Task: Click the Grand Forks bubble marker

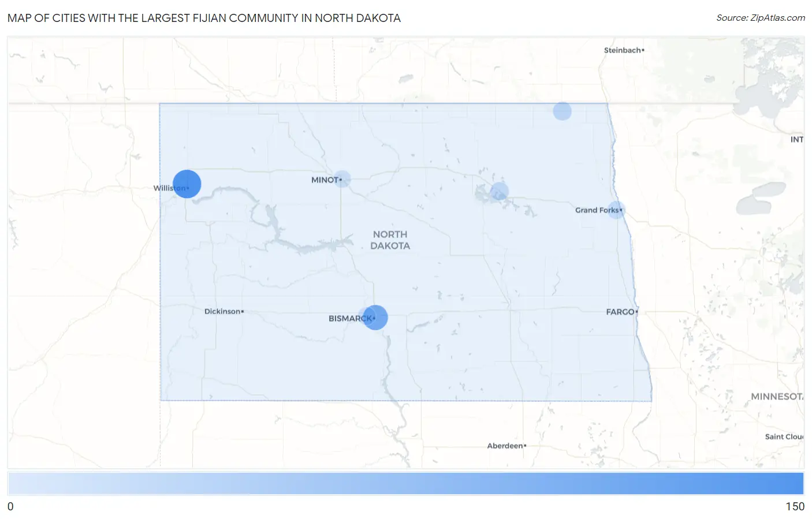Action: (x=616, y=210)
